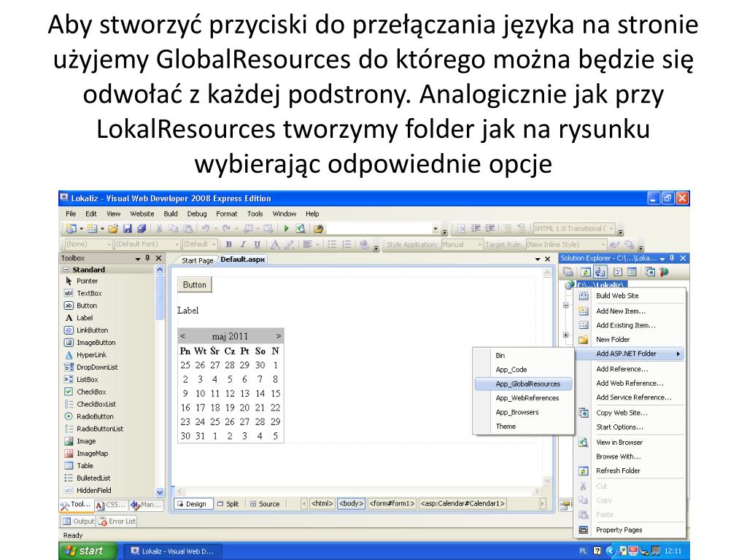The width and height of the screenshot is (747, 560).
Task: Switch to Source view
Action: coord(265,504)
